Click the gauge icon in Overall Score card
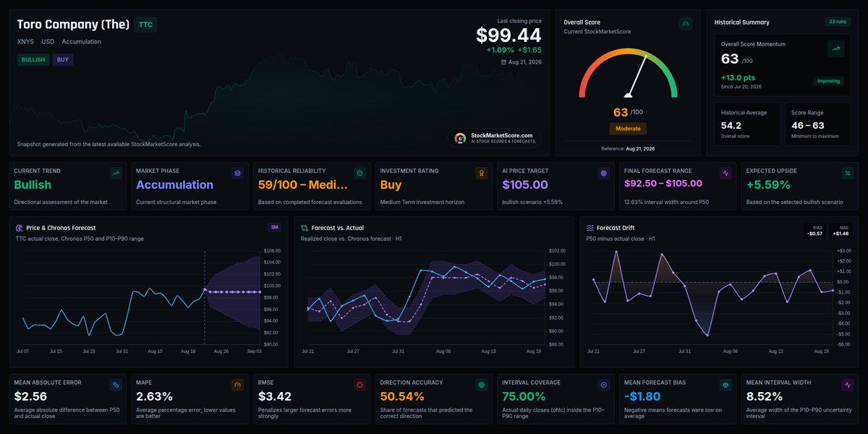The height and width of the screenshot is (434, 868). point(686,24)
